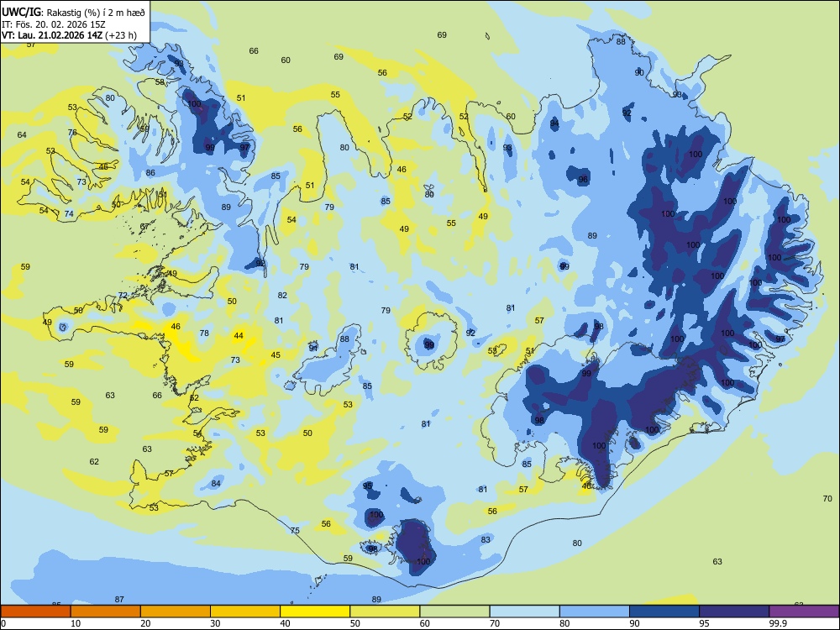The image size is (840, 630).
Task: Click the '99.9' legend scale label
Action: click(777, 623)
